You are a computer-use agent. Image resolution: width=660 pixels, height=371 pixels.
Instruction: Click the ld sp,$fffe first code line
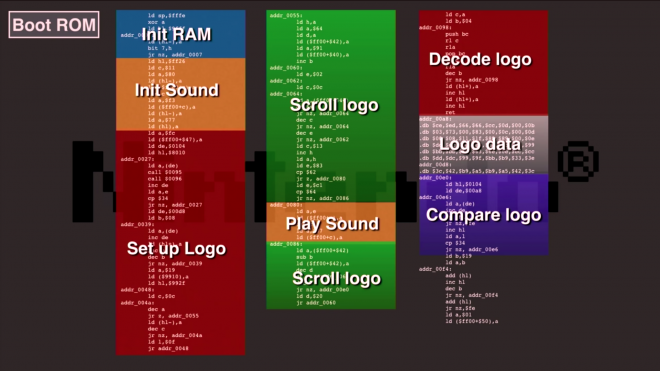(x=166, y=16)
